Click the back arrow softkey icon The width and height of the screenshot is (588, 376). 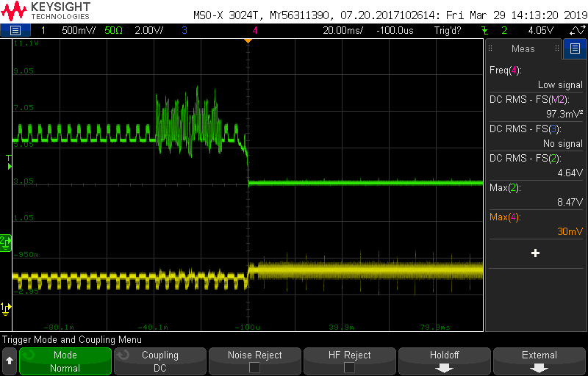tap(10, 361)
